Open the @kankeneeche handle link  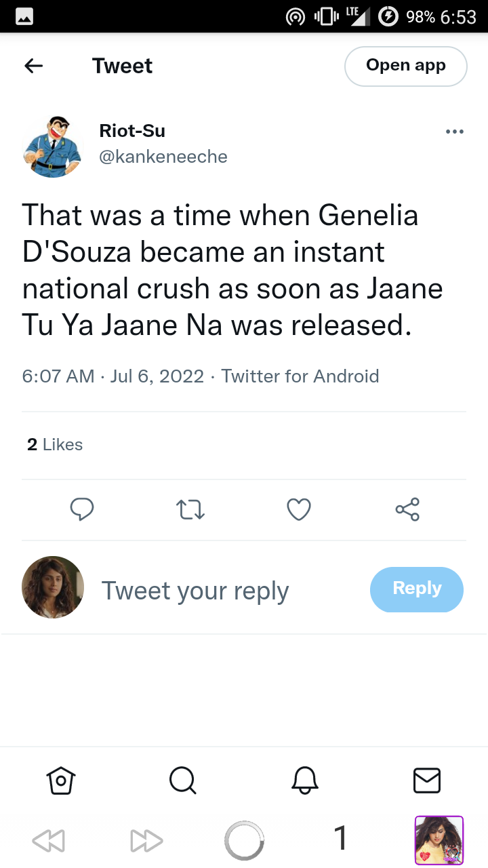coord(163,157)
